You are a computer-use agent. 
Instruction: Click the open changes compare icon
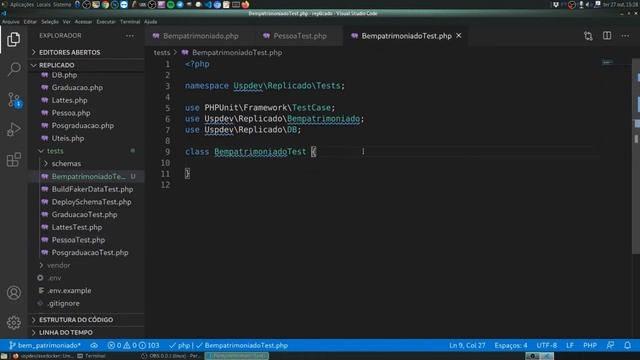(x=588, y=36)
